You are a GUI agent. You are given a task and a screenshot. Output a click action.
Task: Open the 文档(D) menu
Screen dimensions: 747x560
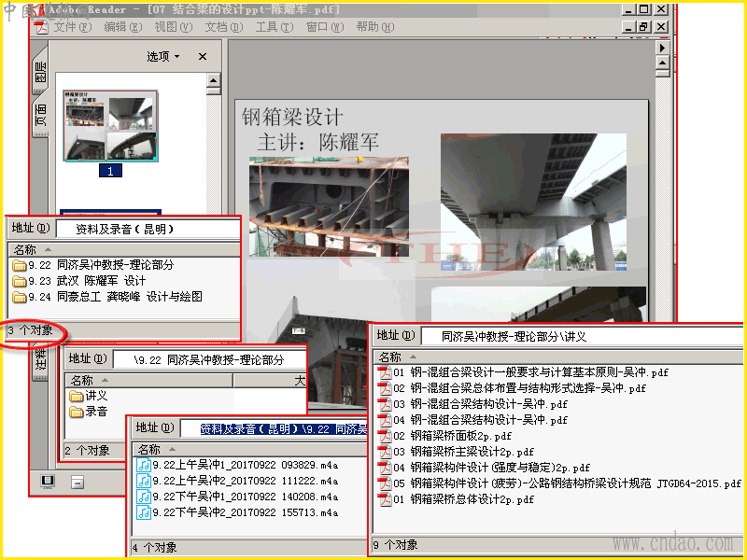pyautogui.click(x=224, y=27)
